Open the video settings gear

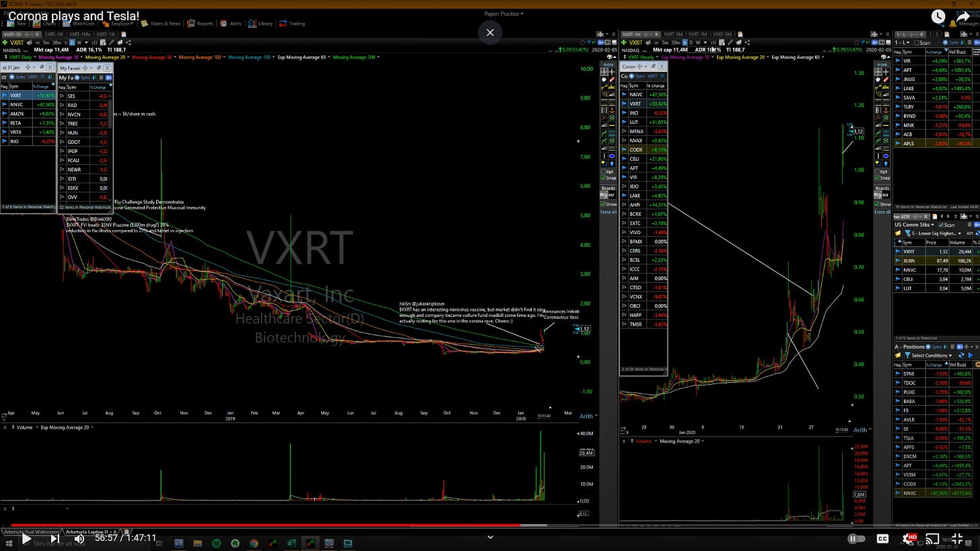(x=909, y=538)
